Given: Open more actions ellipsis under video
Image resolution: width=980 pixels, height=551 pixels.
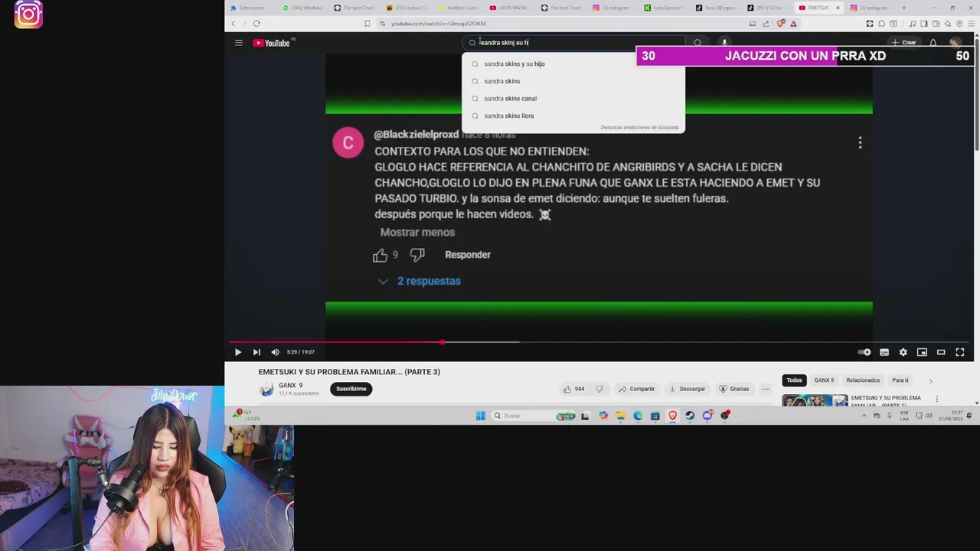Looking at the screenshot, I should click(x=765, y=389).
